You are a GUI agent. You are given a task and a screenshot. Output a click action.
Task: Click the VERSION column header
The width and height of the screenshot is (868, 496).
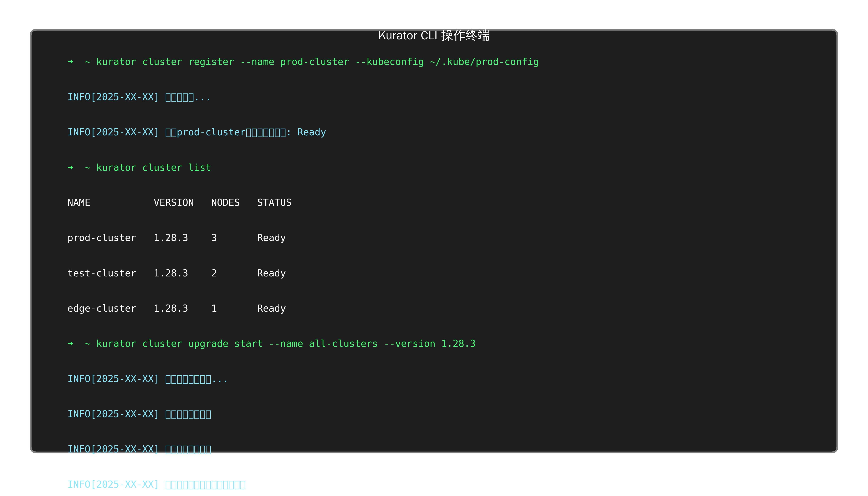[x=174, y=203]
